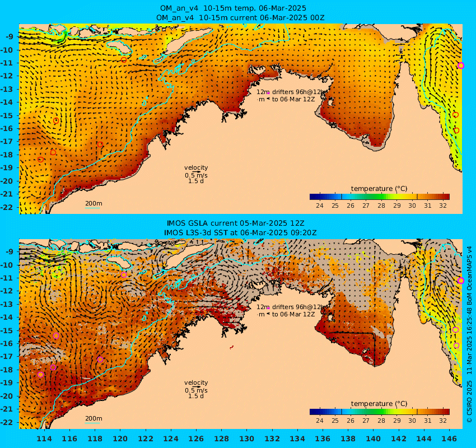
Task: Click longitude label '114' on the bottom axis
Action: click(x=44, y=438)
